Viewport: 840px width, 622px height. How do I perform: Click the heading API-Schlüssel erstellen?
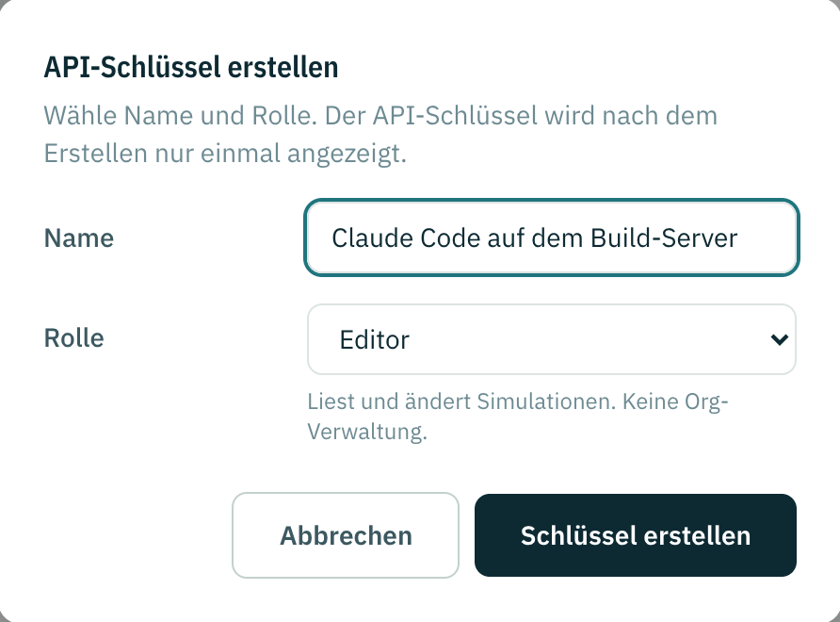[x=191, y=68]
